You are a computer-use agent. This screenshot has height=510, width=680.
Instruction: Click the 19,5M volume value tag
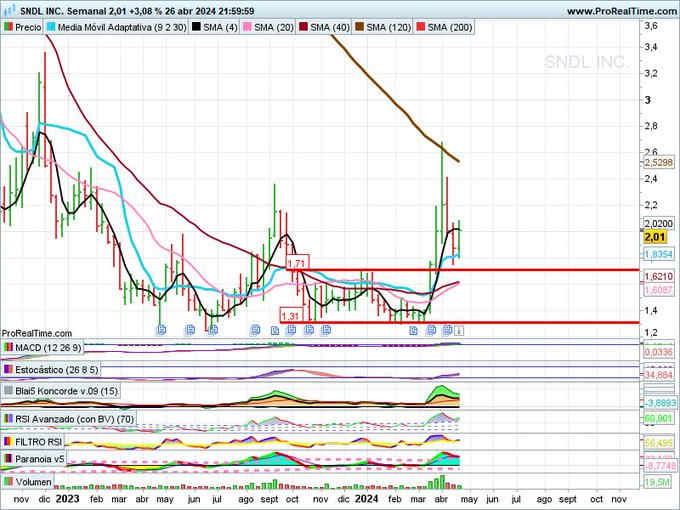[x=656, y=482]
